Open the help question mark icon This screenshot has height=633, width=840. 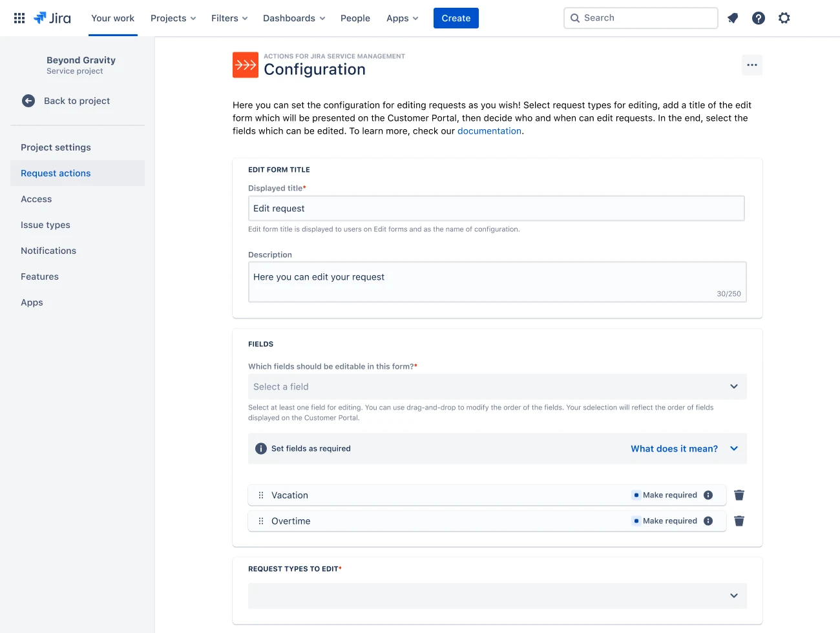pyautogui.click(x=759, y=18)
